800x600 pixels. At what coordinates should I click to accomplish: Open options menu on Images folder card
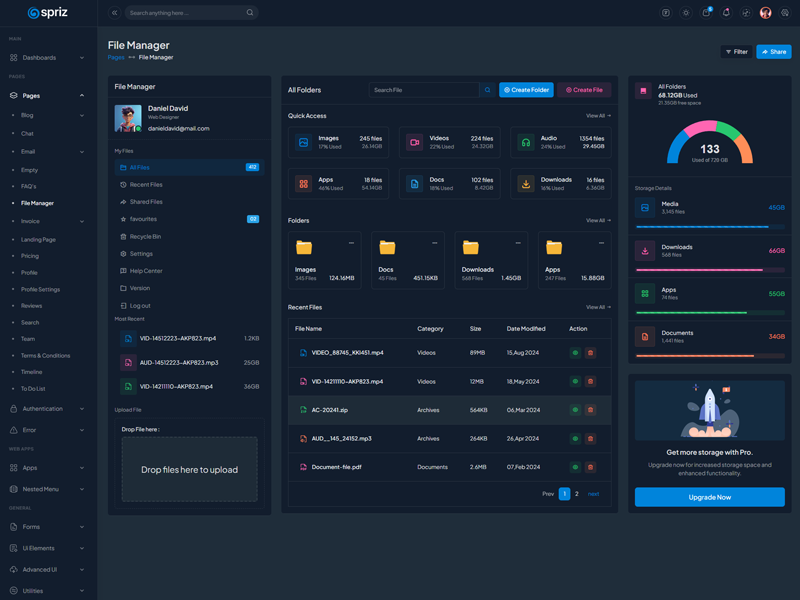pyautogui.click(x=351, y=243)
